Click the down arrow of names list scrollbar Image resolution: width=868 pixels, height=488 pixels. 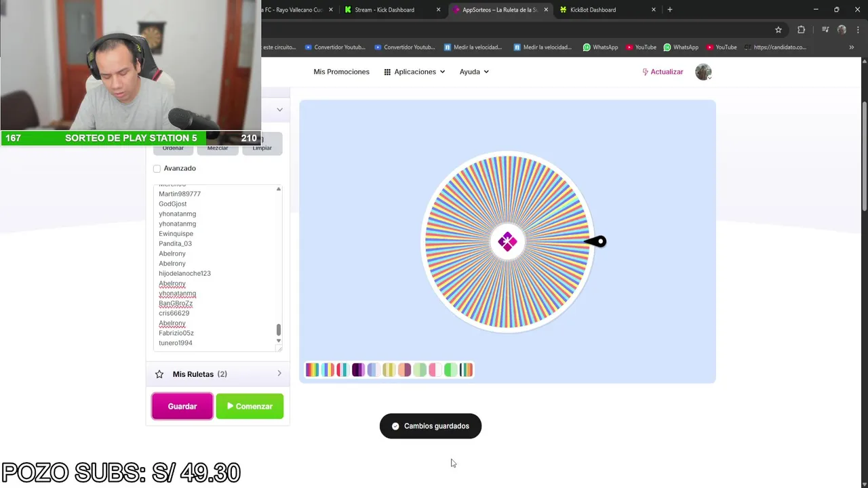point(278,340)
